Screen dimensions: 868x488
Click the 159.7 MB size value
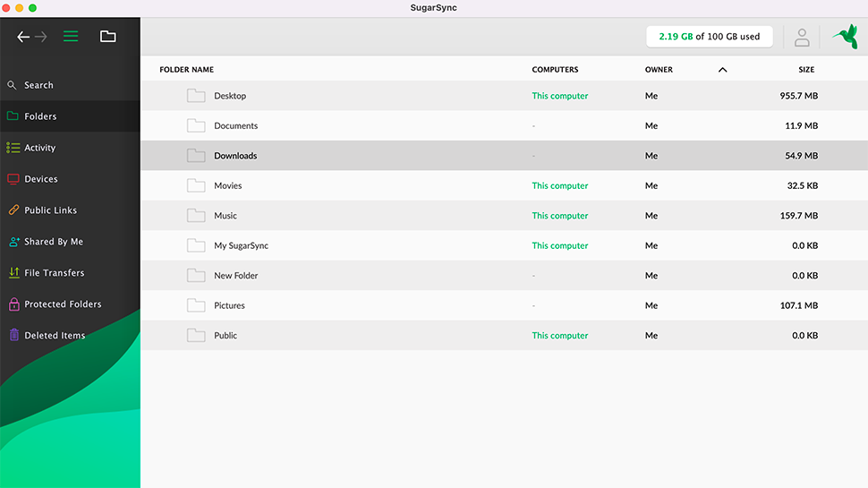[x=799, y=216]
